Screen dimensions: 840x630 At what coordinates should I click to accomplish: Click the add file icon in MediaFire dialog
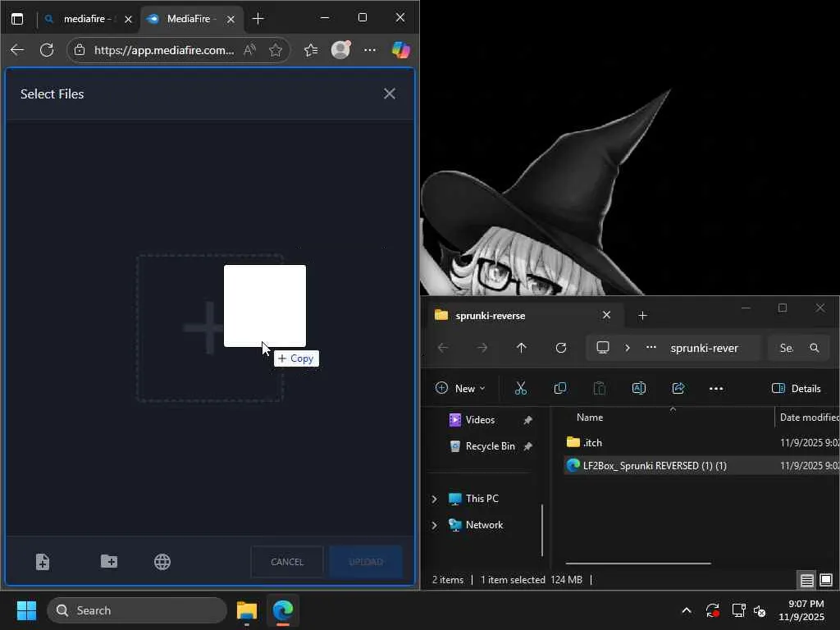43,561
